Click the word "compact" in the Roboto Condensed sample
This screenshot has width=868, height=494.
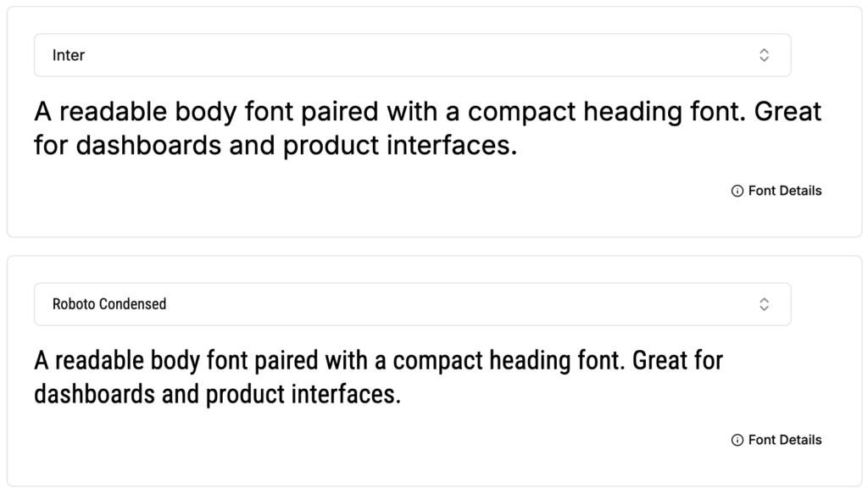(x=437, y=362)
